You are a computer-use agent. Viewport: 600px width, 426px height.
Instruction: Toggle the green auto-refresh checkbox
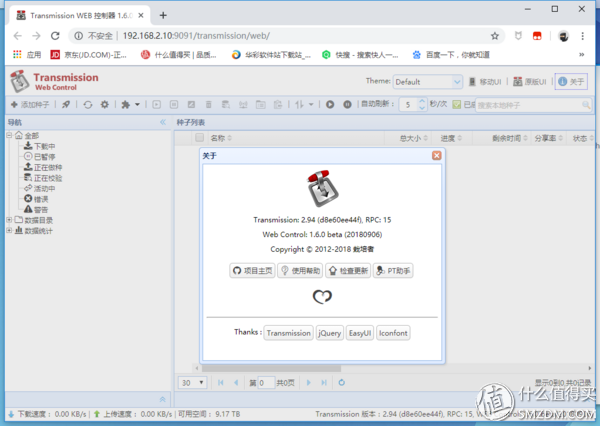pyautogui.click(x=457, y=104)
